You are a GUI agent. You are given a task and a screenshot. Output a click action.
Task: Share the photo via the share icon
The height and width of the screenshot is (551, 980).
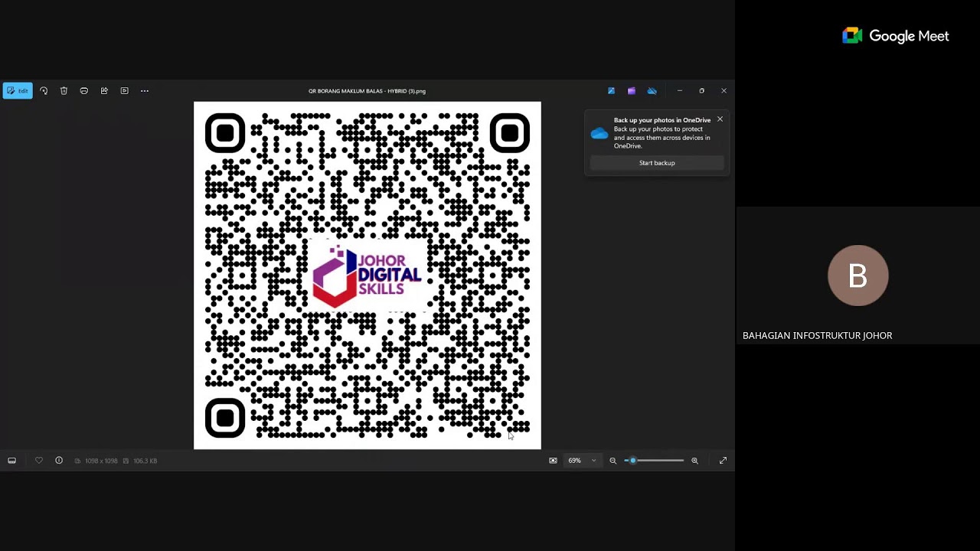(104, 91)
